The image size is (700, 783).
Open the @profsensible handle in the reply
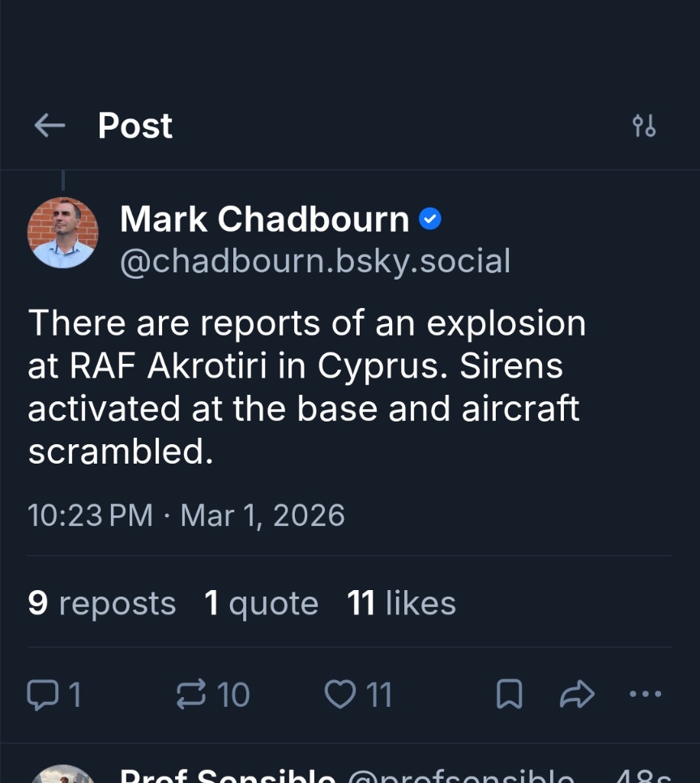coord(460,777)
